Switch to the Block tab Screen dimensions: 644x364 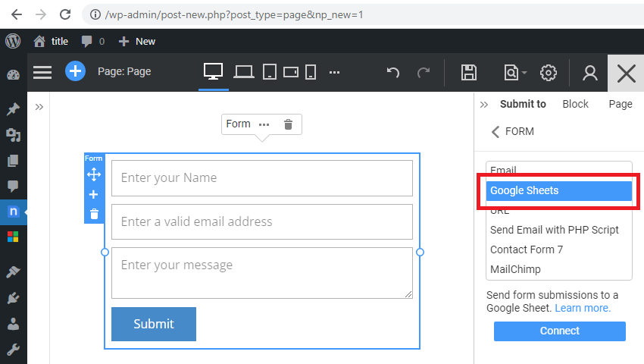click(575, 104)
